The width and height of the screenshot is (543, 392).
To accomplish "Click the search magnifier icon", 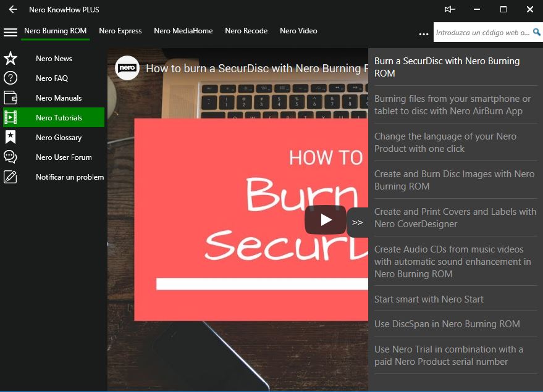I will (x=536, y=32).
